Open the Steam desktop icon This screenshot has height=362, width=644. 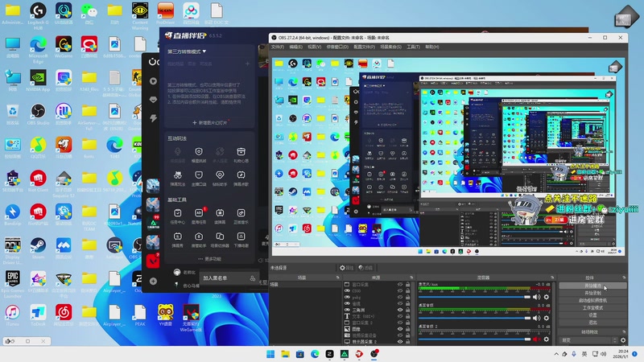pyautogui.click(x=38, y=248)
